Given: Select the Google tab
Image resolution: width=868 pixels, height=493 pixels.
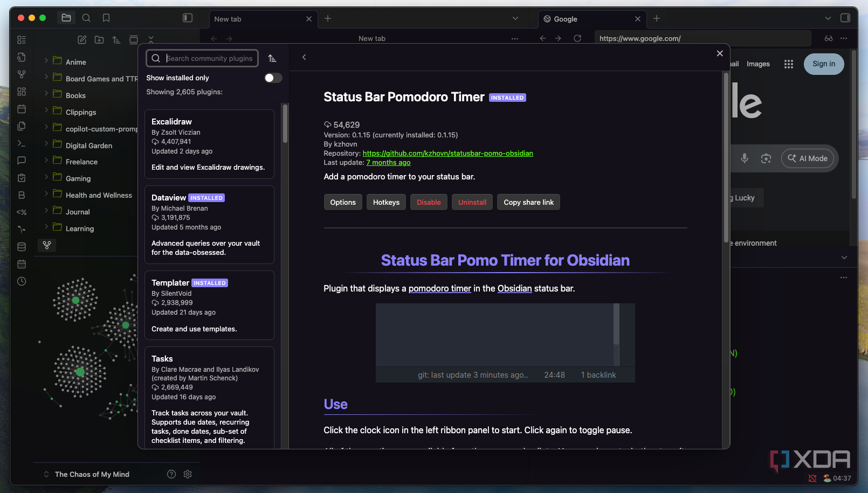Looking at the screenshot, I should tap(592, 19).
